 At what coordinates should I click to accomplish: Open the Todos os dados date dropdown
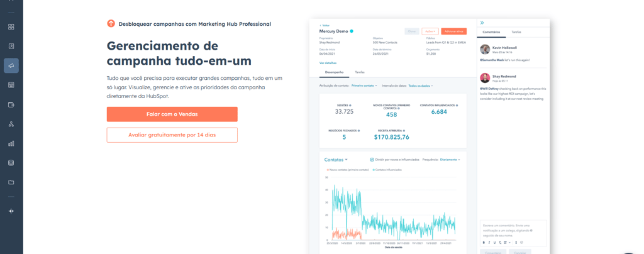pyautogui.click(x=421, y=86)
